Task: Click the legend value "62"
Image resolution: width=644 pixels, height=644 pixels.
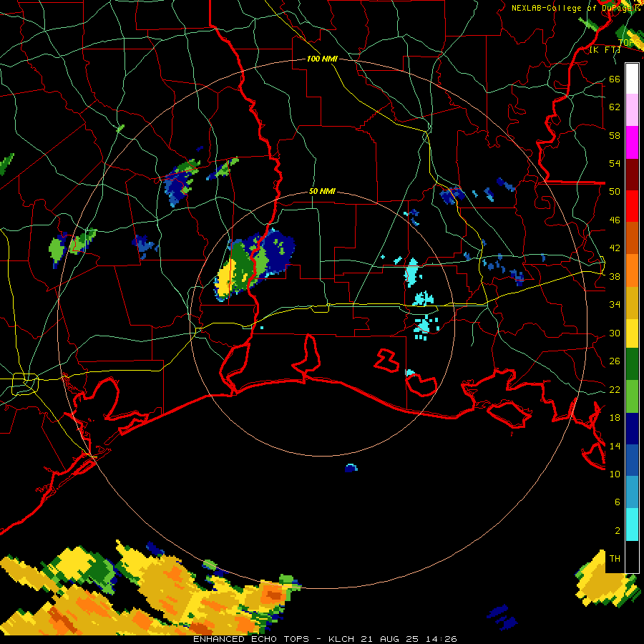Action: pos(615,107)
